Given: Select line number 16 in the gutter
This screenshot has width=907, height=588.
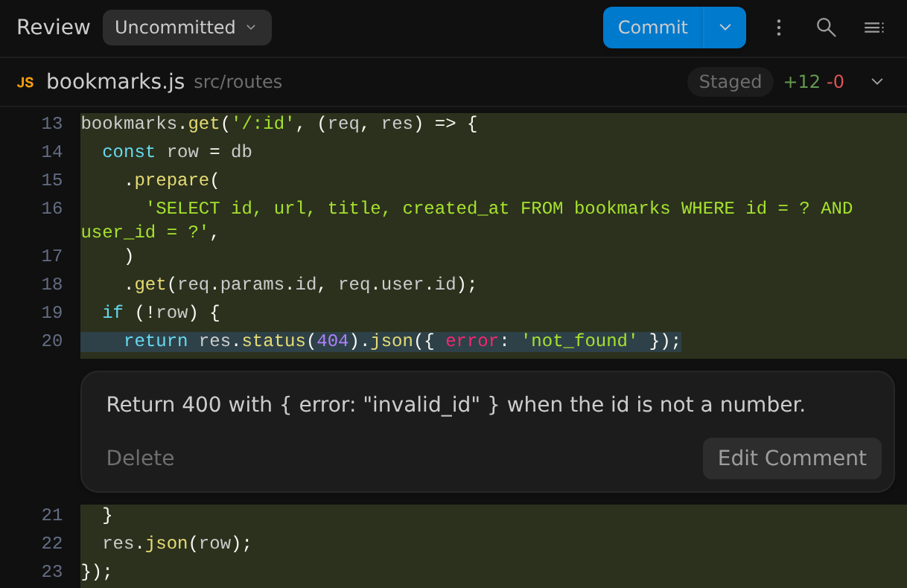Looking at the screenshot, I should coord(52,208).
